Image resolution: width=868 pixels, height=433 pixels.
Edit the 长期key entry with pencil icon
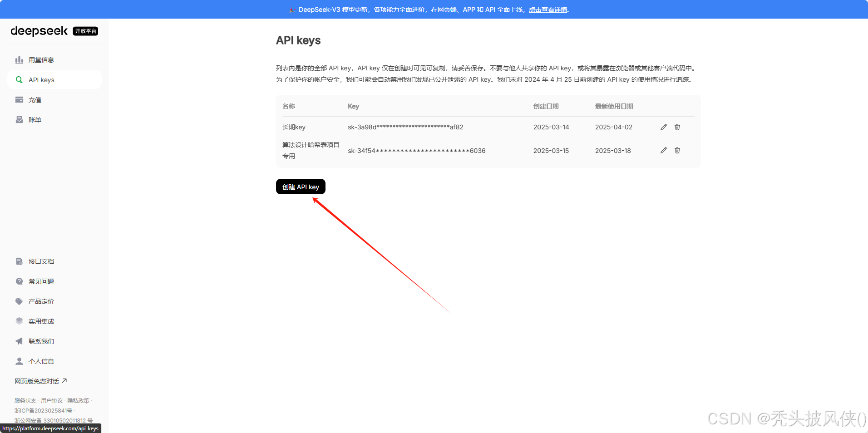664,127
